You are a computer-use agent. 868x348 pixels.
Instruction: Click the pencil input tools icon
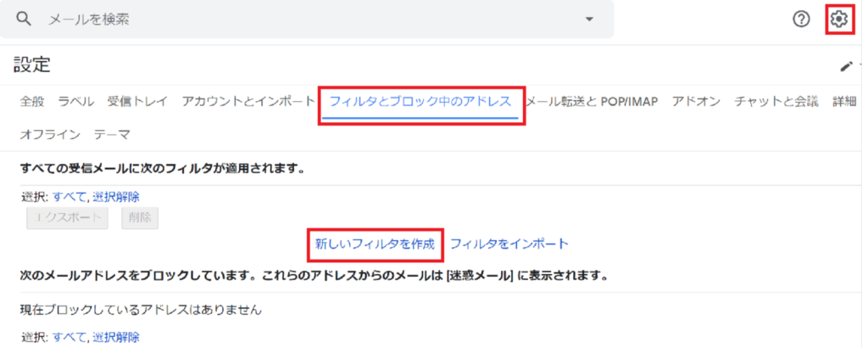click(x=847, y=66)
